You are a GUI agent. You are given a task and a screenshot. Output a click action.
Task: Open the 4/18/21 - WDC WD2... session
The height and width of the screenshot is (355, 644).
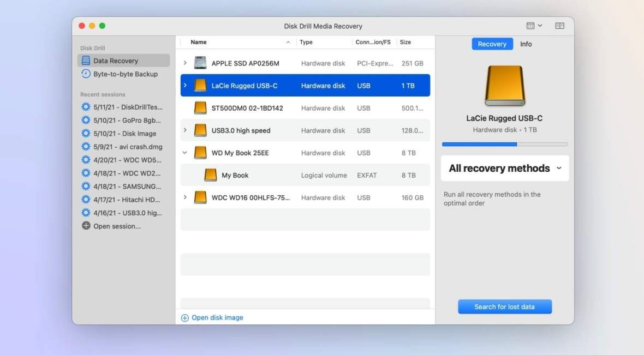[127, 173]
